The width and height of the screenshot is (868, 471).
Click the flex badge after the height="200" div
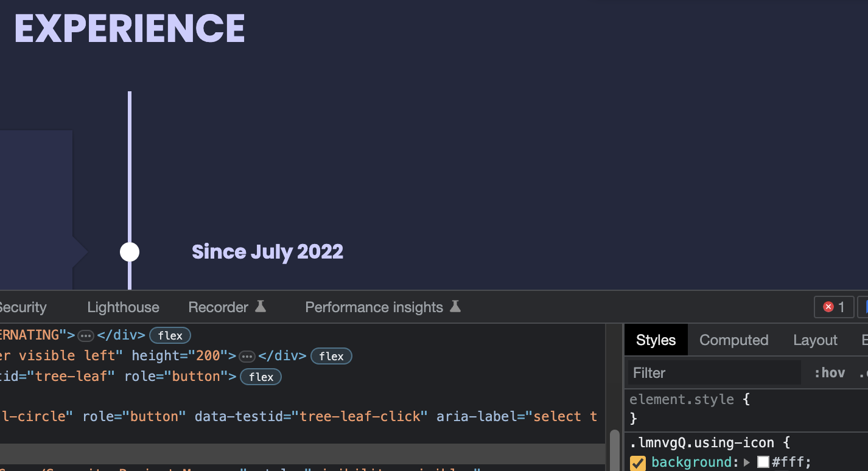click(x=331, y=356)
